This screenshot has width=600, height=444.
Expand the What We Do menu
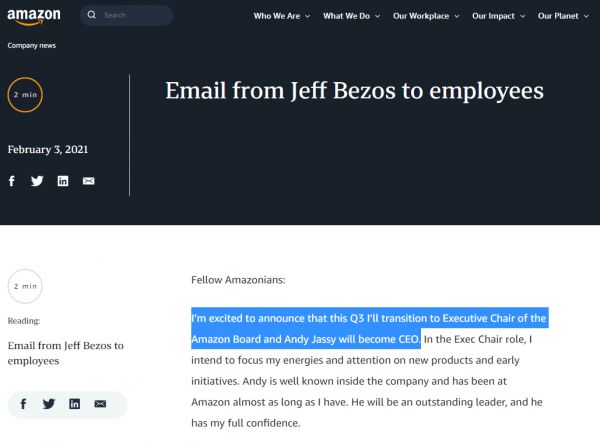click(x=351, y=16)
